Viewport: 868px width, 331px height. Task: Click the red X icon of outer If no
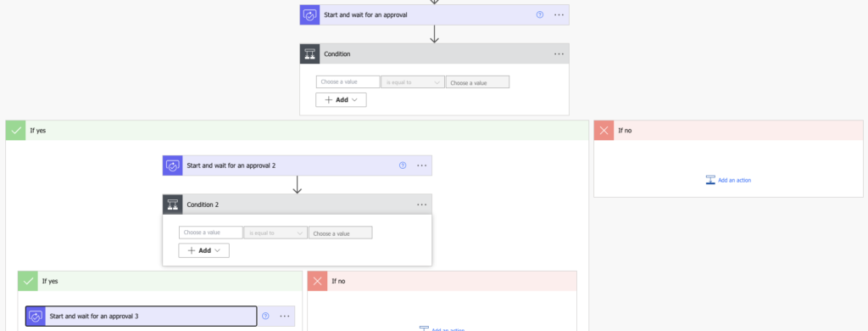(x=604, y=131)
